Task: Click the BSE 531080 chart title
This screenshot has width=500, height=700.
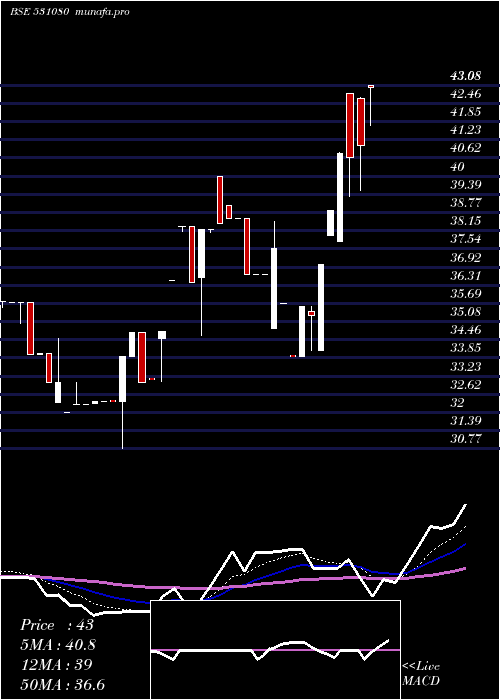Action: point(39,12)
